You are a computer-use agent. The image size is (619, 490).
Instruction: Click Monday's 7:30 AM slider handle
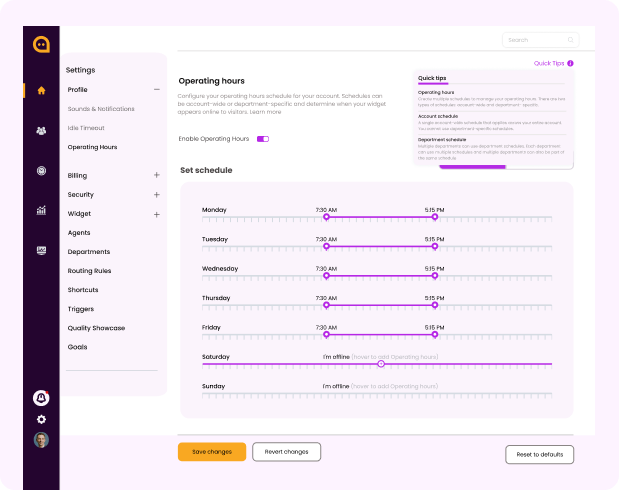click(x=326, y=217)
